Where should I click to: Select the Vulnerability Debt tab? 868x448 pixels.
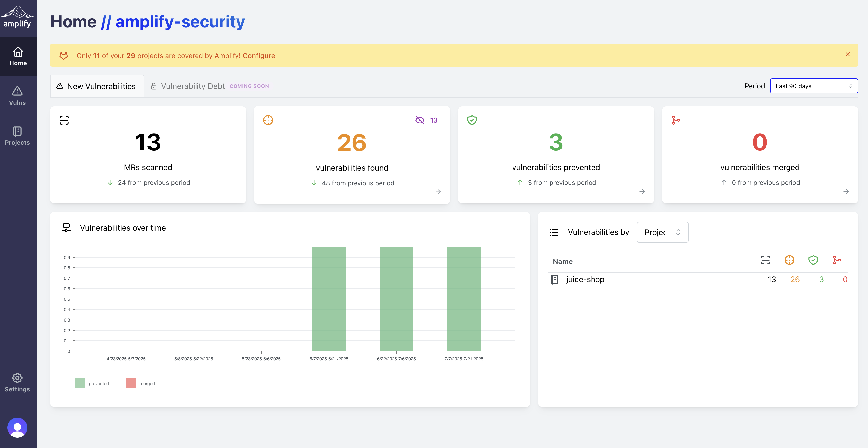click(193, 86)
